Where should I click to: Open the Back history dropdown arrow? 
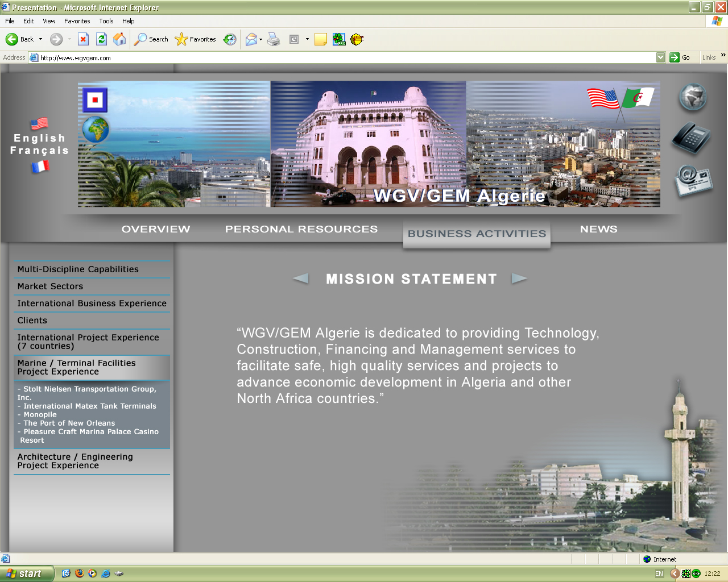click(x=40, y=39)
